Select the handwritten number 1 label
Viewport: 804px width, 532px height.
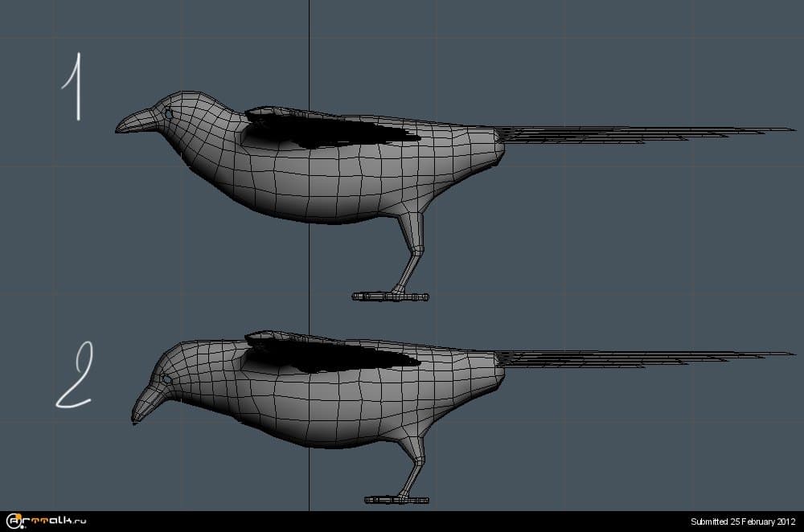click(x=74, y=87)
